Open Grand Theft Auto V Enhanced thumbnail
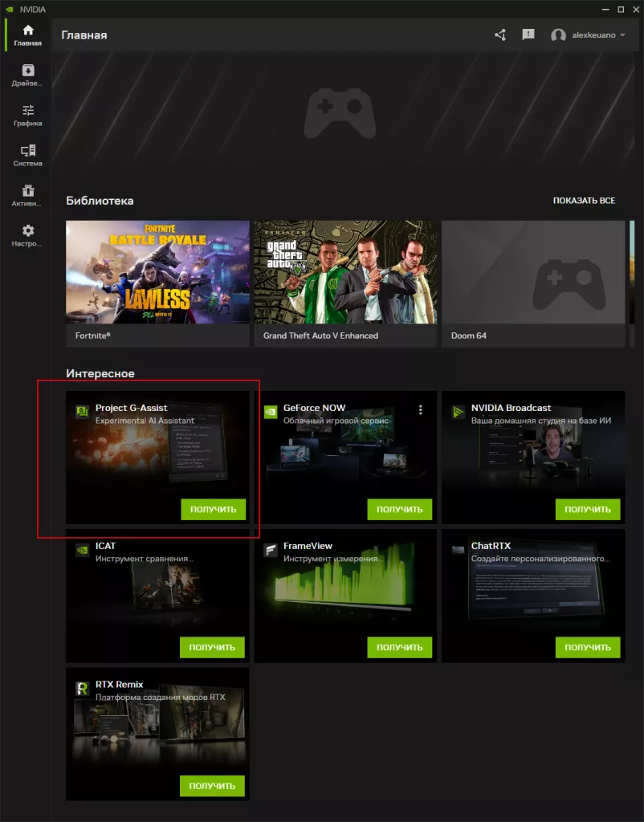The image size is (644, 822). pos(345,272)
